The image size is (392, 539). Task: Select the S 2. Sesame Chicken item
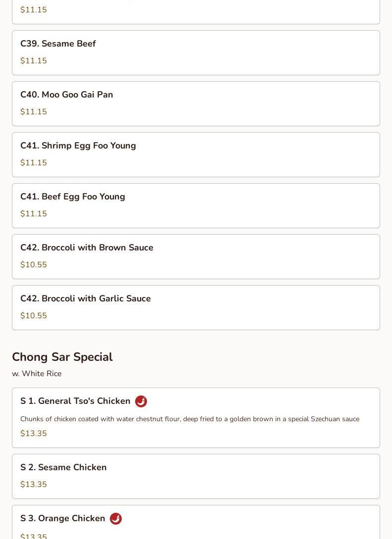tap(63, 468)
